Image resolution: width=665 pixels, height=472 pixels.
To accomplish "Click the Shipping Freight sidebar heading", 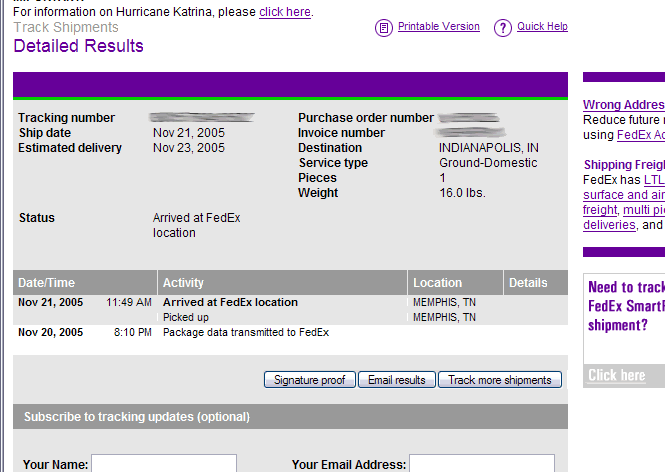I will (624, 165).
